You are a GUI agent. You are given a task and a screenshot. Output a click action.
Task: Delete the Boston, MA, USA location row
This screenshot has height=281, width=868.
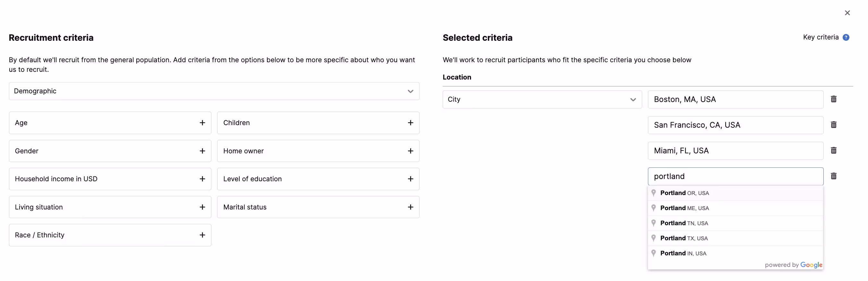coord(833,99)
